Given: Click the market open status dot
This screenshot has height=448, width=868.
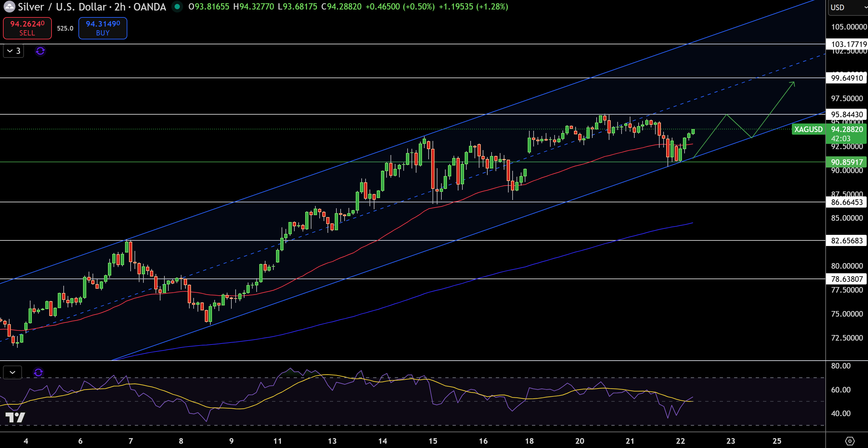Looking at the screenshot, I should coord(177,7).
